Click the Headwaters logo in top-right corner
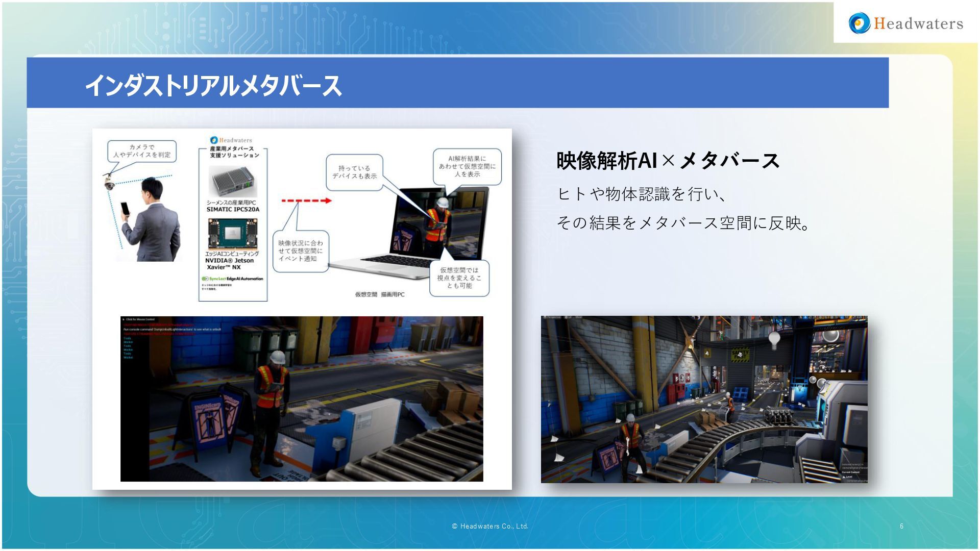980x551 pixels. point(905,23)
